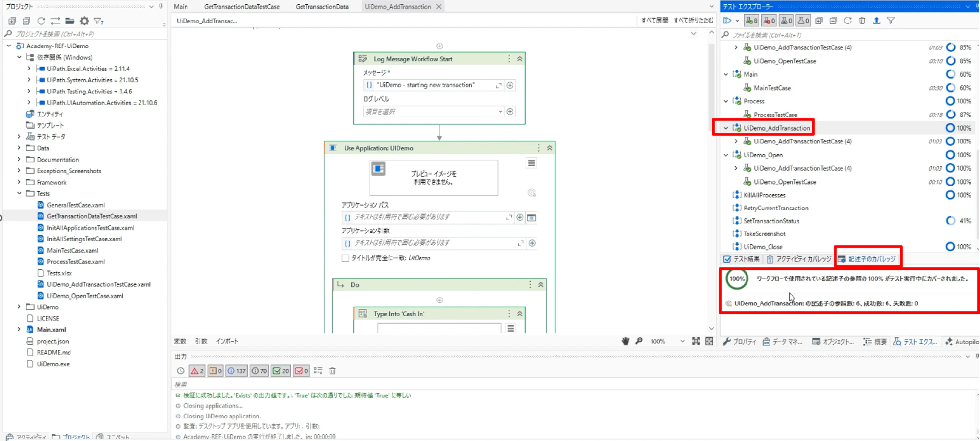Collapse the Academy-REF-UiDemo project node
The height and width of the screenshot is (441, 980).
pos(9,46)
